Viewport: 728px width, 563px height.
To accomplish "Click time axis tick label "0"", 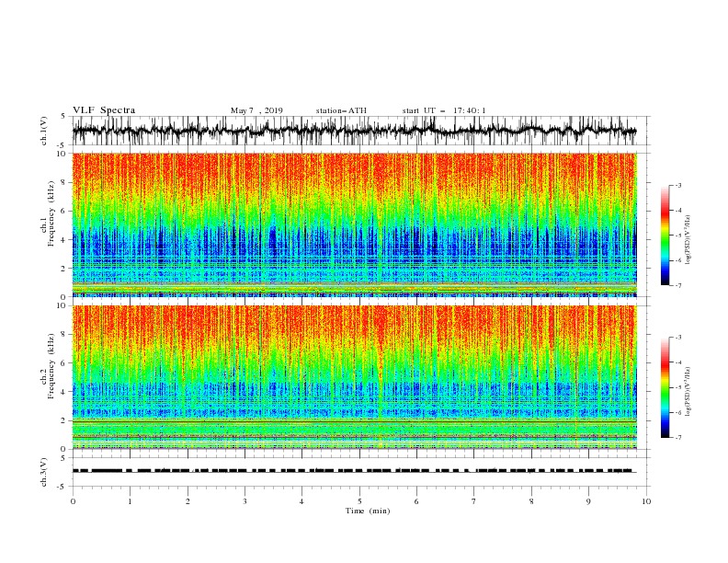I will (73, 501).
